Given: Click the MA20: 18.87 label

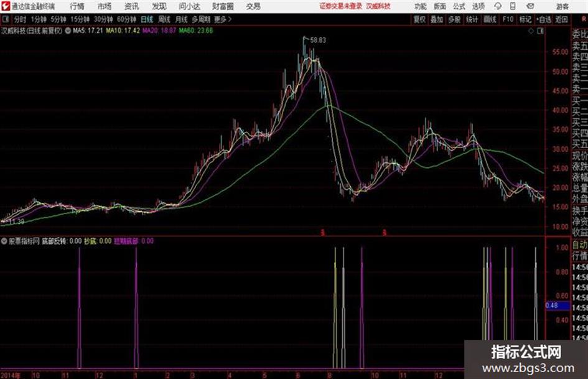Looking at the screenshot, I should pos(159,30).
